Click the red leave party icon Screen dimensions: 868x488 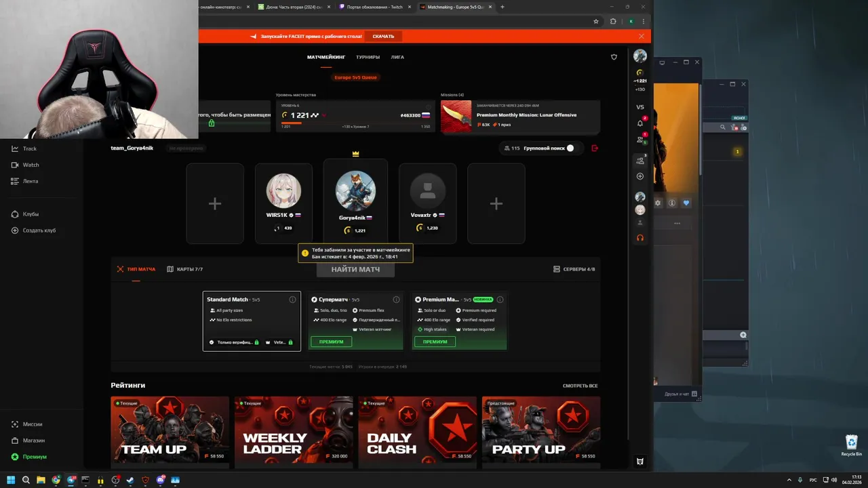[595, 148]
